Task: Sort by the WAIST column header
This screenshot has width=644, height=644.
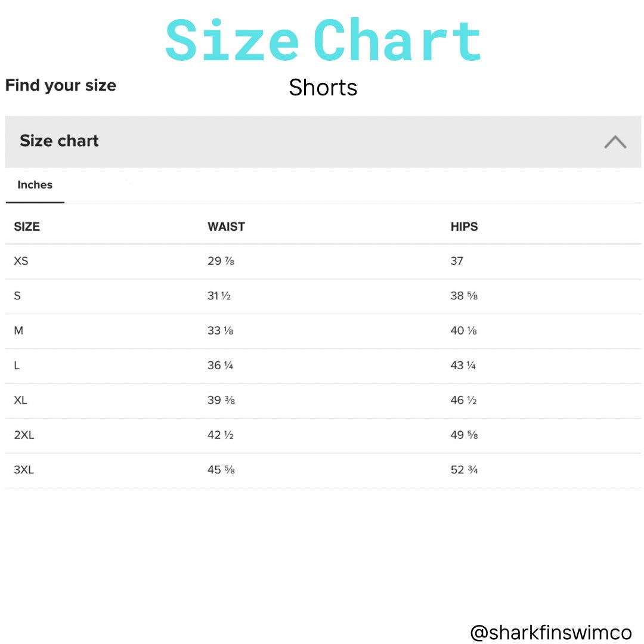Action: [226, 227]
